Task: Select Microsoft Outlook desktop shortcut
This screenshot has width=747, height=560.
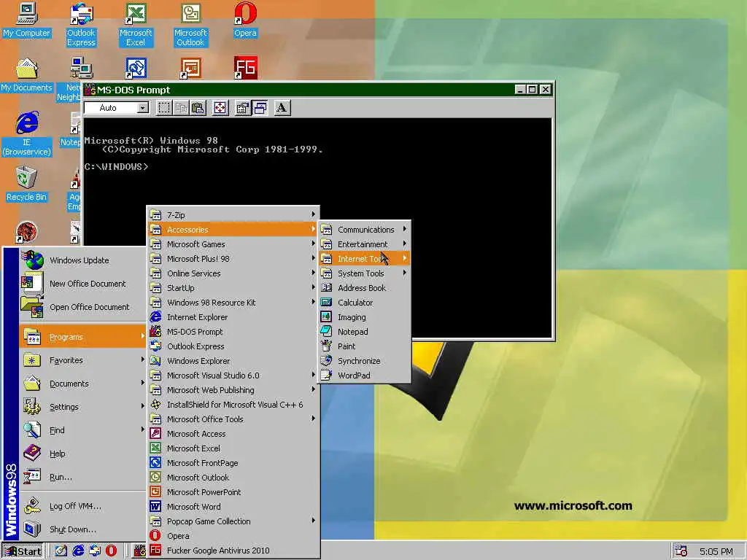Action: point(190,25)
